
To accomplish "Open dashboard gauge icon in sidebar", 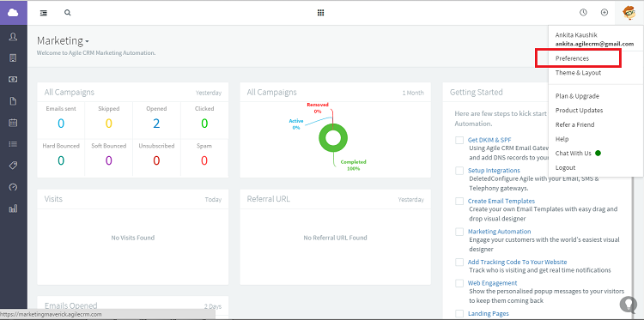I will tap(13, 187).
